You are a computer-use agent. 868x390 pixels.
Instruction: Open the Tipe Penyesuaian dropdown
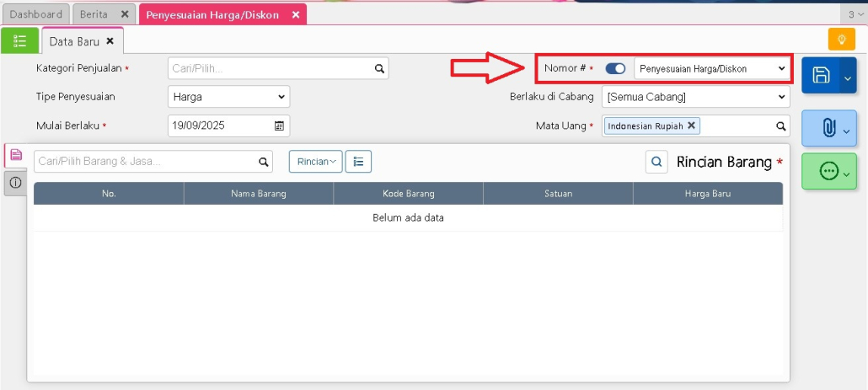click(x=228, y=97)
